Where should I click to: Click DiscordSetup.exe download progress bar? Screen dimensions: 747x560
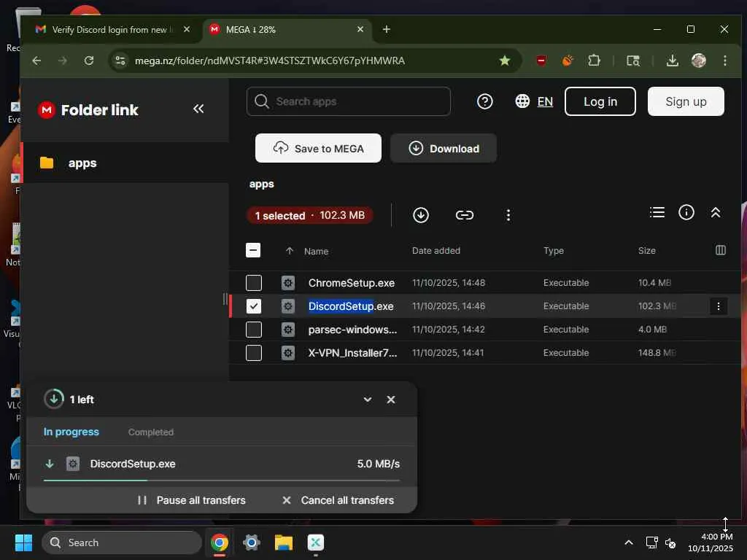click(222, 481)
